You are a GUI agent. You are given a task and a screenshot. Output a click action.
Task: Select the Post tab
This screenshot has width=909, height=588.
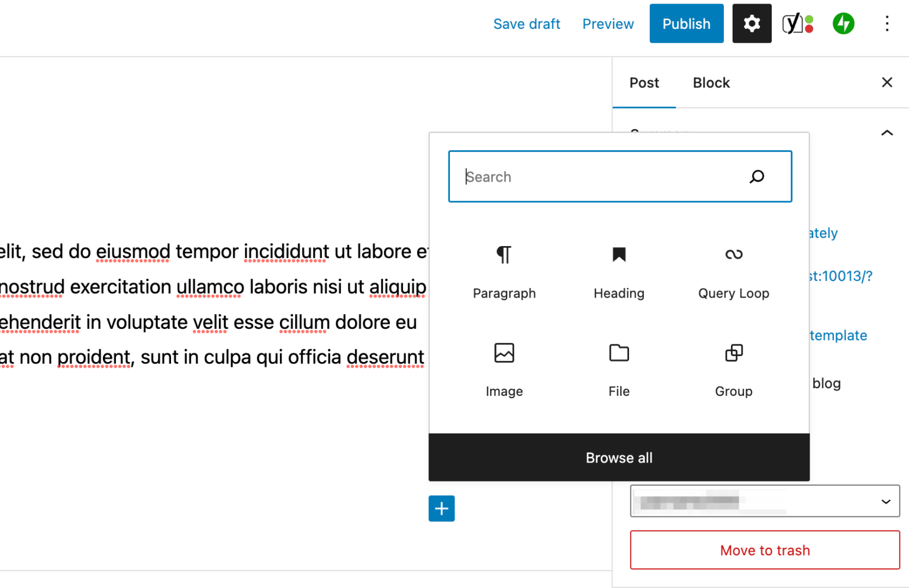(x=644, y=83)
